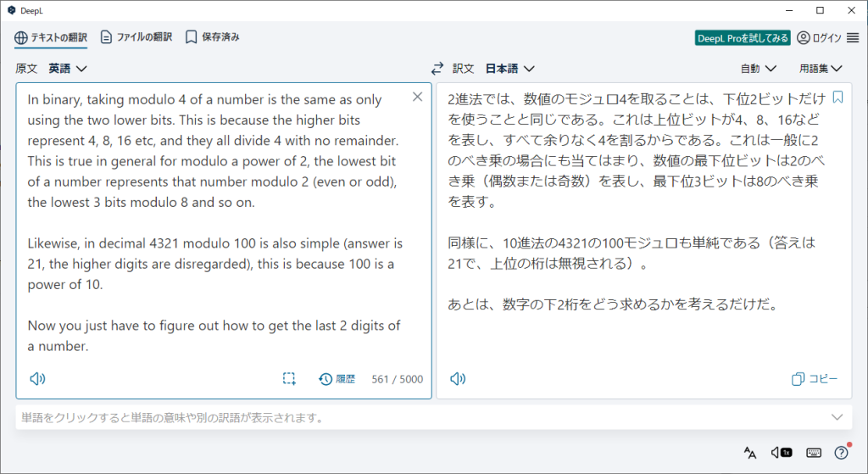Open the help question mark icon
868x474 pixels.
click(842, 453)
